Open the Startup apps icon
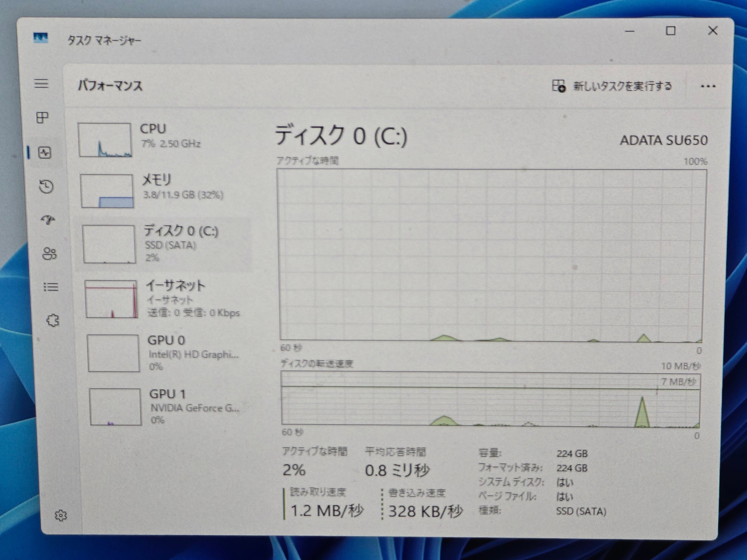747x560 pixels. (x=48, y=220)
